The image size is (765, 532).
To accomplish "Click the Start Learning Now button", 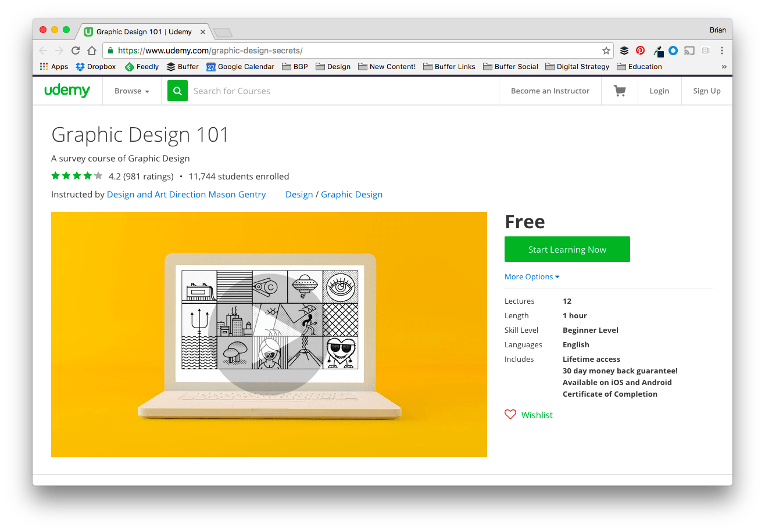I will (567, 249).
